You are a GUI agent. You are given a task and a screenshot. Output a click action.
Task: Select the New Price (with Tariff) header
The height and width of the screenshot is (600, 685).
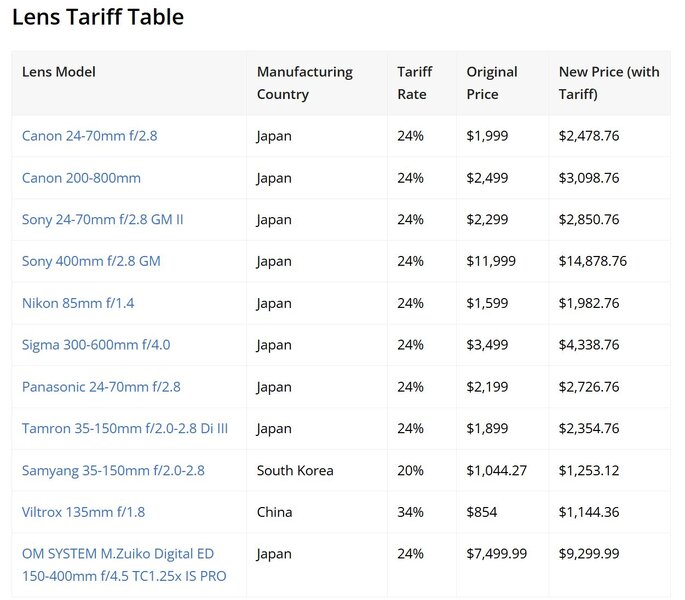609,83
